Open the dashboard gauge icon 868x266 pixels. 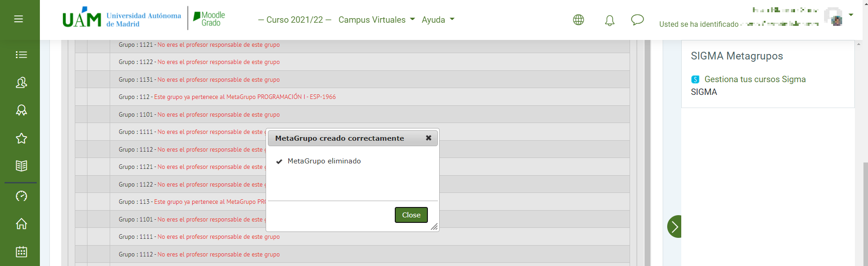[x=21, y=196]
